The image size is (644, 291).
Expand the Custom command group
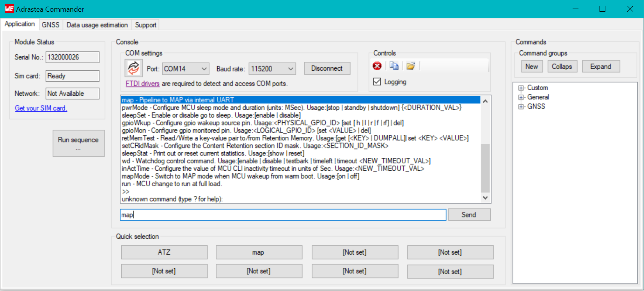521,88
